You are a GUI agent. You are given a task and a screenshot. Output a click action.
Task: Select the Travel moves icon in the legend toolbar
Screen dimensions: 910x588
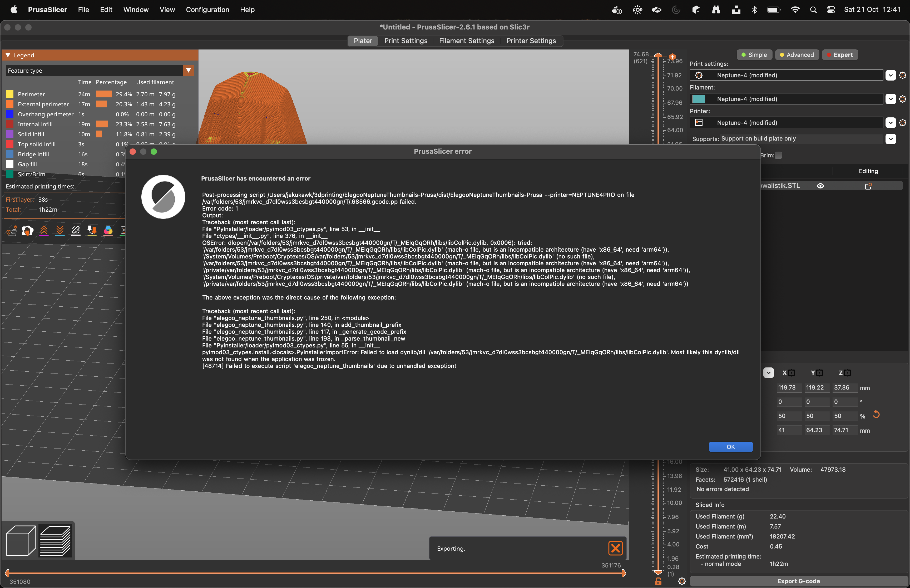(12, 231)
